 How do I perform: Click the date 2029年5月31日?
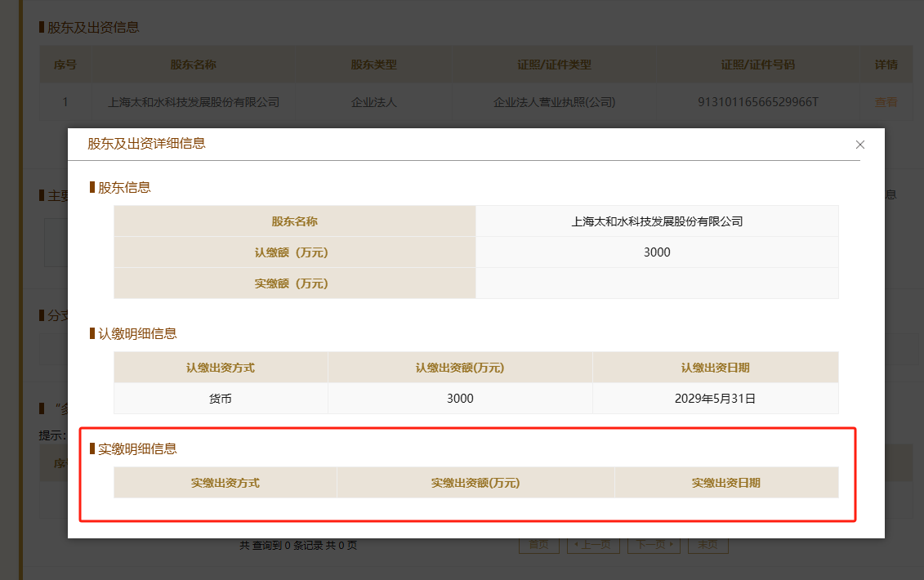point(715,399)
